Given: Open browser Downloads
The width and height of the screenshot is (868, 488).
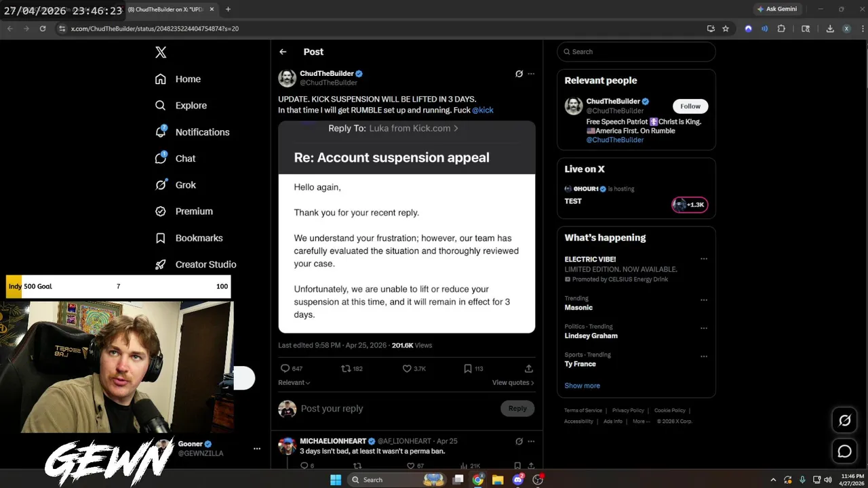Looking at the screenshot, I should click(x=830, y=28).
